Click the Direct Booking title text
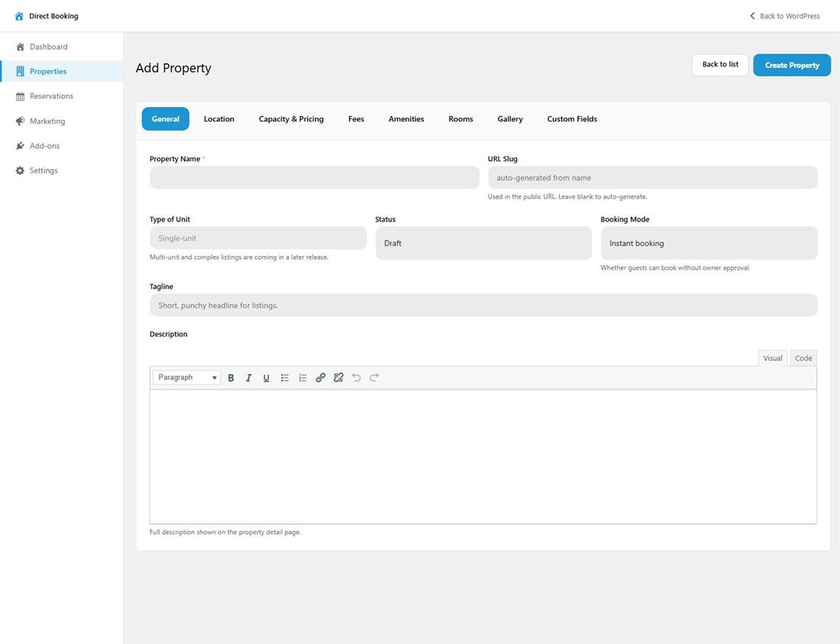Screen dimensions: 840x644 [x=53, y=16]
